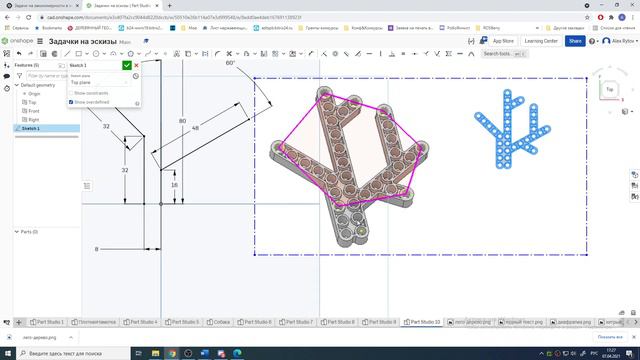Viewport: 640px width, 360px height.
Task: Apply the Equal constraint
Action: [403, 53]
